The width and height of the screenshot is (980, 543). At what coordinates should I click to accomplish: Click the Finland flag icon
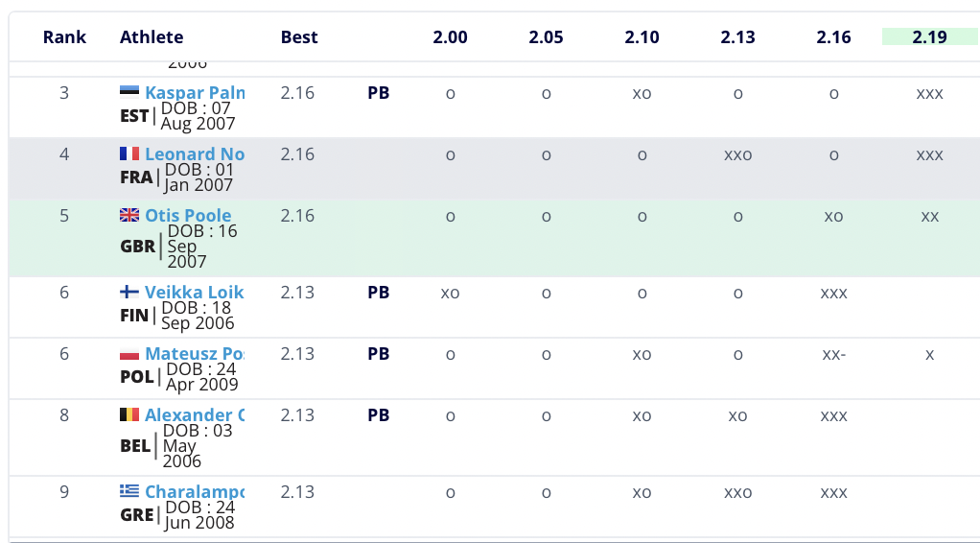pos(129,292)
